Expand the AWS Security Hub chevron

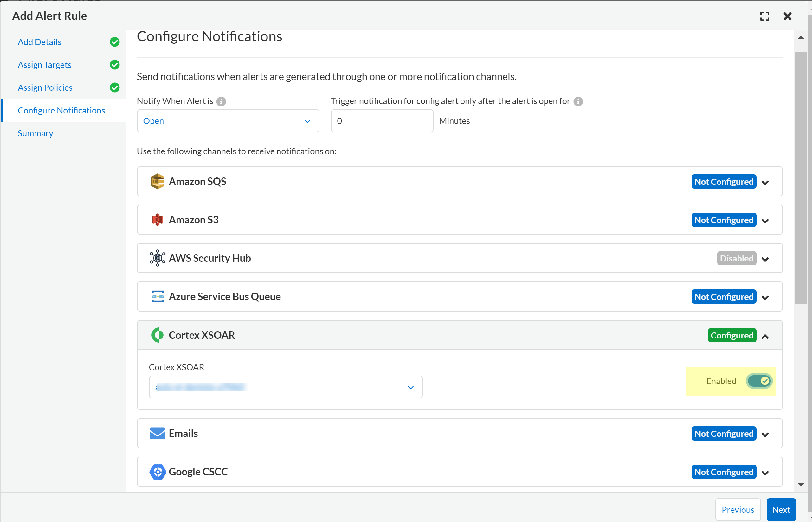(x=765, y=259)
